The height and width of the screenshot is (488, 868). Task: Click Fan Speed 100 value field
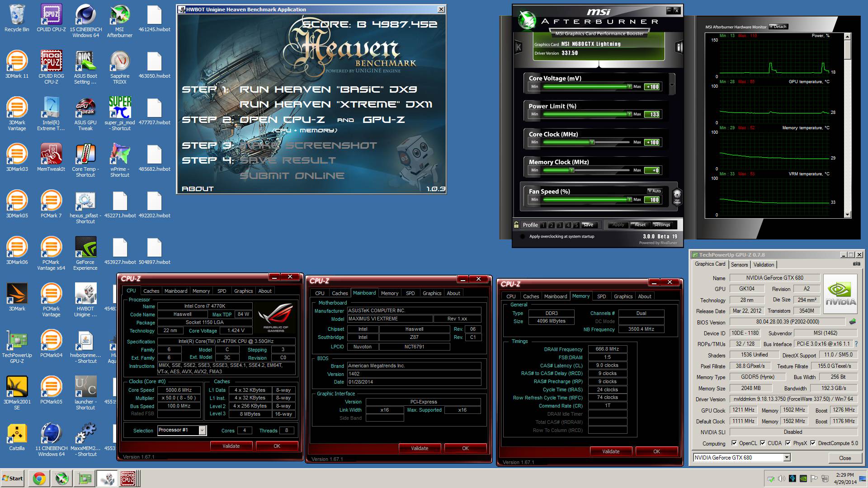coord(653,200)
